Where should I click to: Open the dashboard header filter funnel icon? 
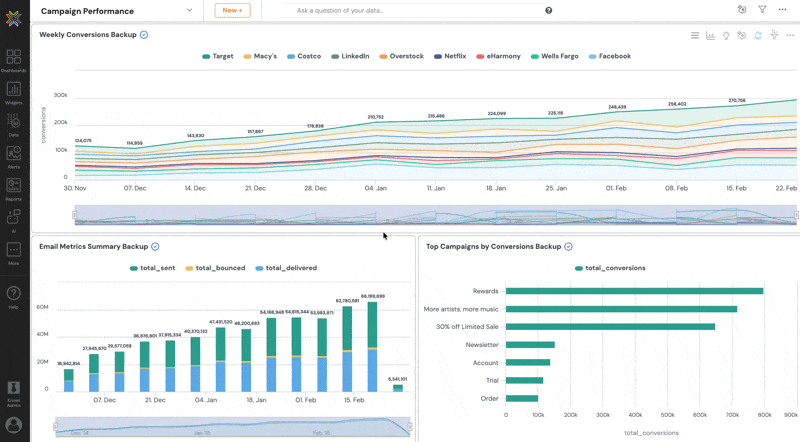[762, 10]
